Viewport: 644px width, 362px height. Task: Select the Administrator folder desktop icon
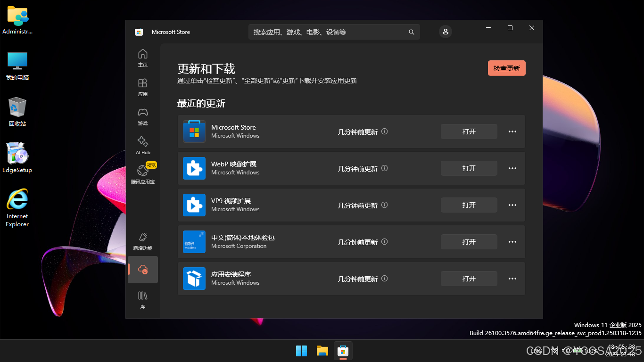click(17, 20)
